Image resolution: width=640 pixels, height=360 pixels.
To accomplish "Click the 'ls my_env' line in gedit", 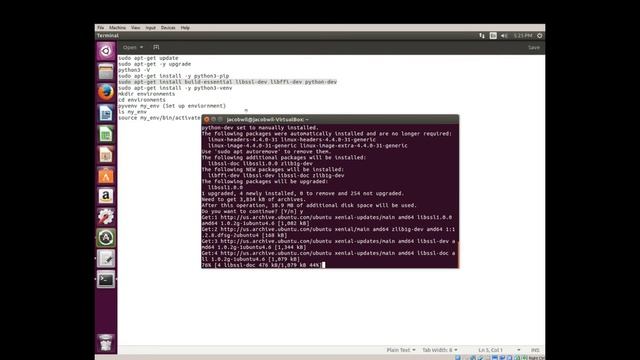I will [x=132, y=111].
